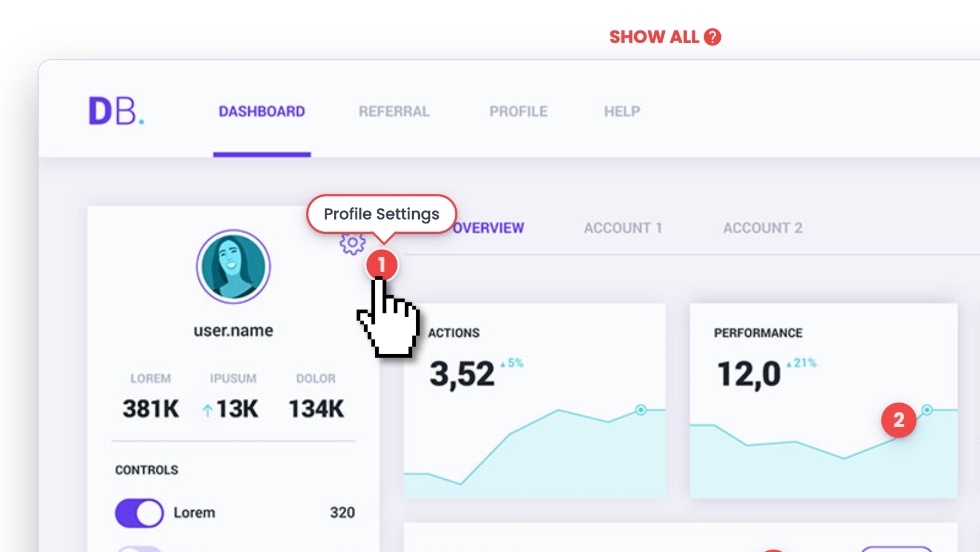The image size is (980, 552).
Task: Select the 381K Lorem value
Action: (x=151, y=409)
